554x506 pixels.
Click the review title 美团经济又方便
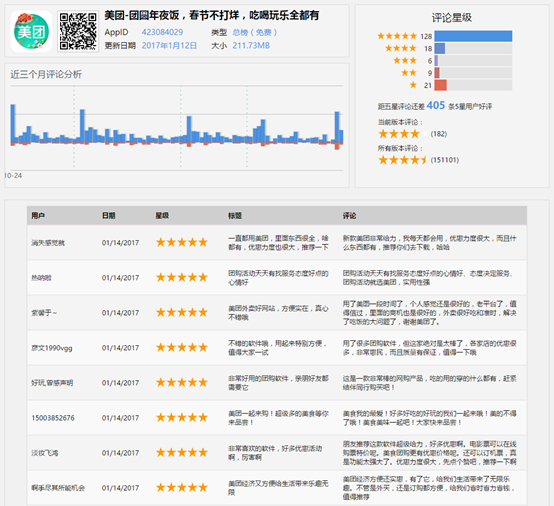click(x=278, y=488)
